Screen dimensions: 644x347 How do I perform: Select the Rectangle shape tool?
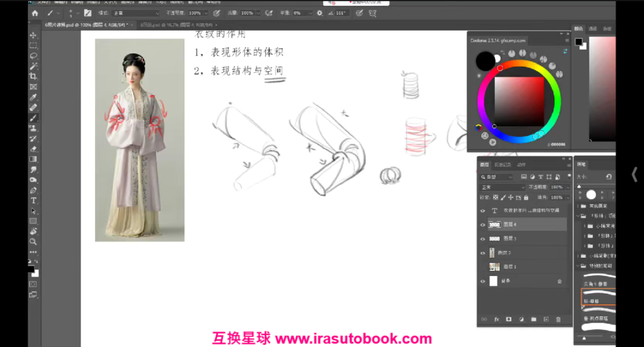(x=33, y=221)
